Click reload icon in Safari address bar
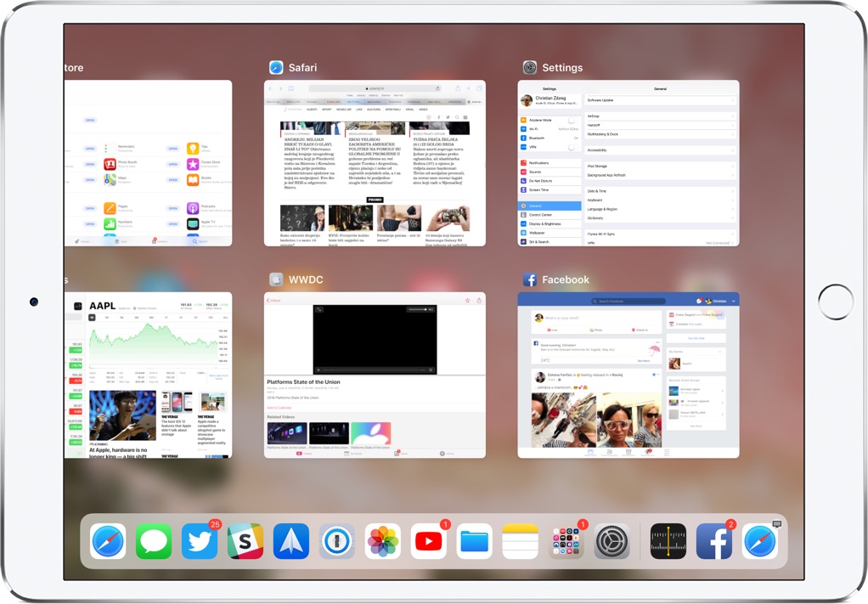Image resolution: width=868 pixels, height=604 pixels. (438, 88)
